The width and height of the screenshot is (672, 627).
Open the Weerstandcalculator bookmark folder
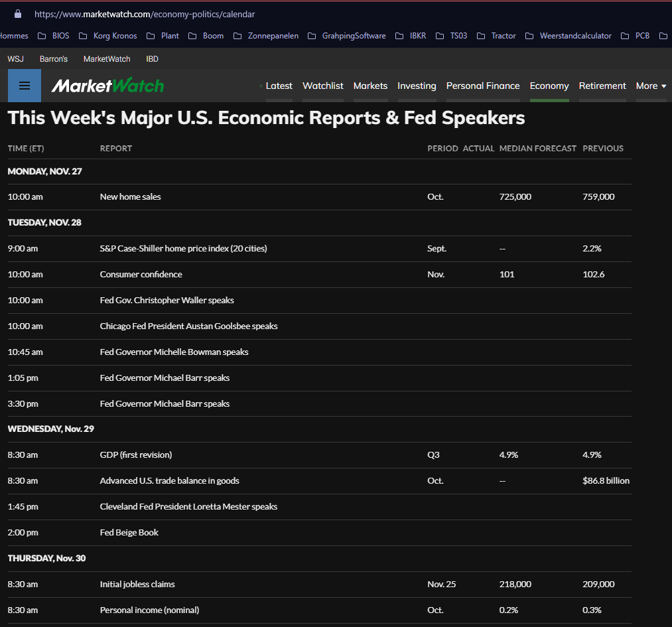[x=569, y=36]
